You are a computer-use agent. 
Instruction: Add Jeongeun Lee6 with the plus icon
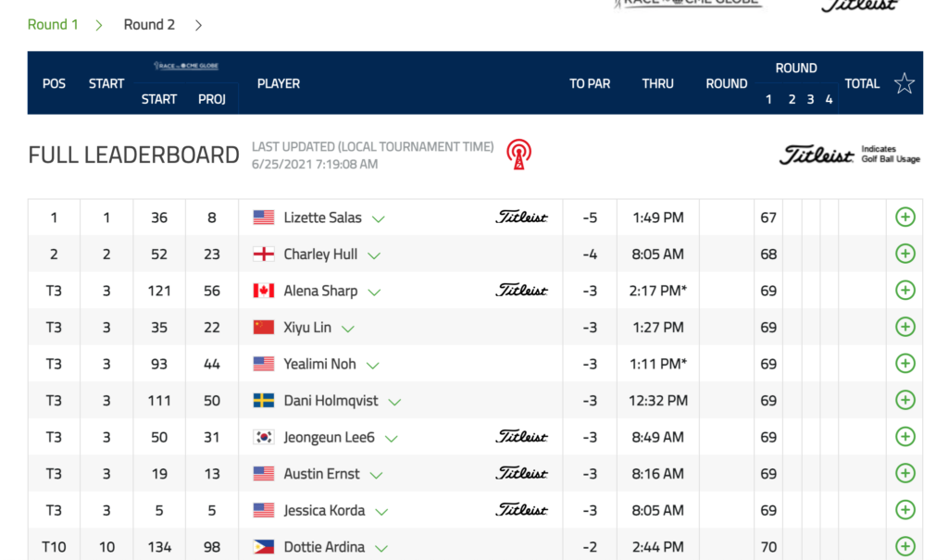904,437
